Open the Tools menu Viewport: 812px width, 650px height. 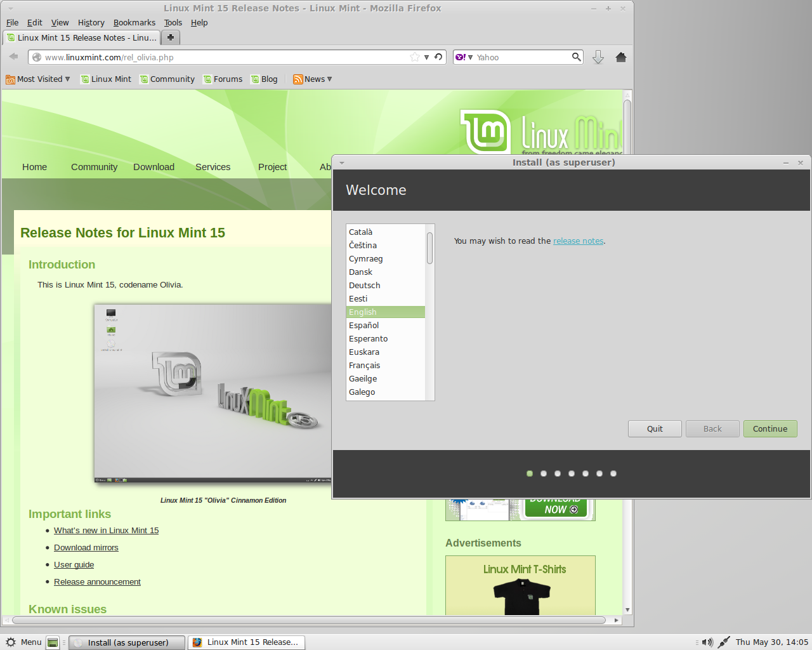click(x=173, y=23)
